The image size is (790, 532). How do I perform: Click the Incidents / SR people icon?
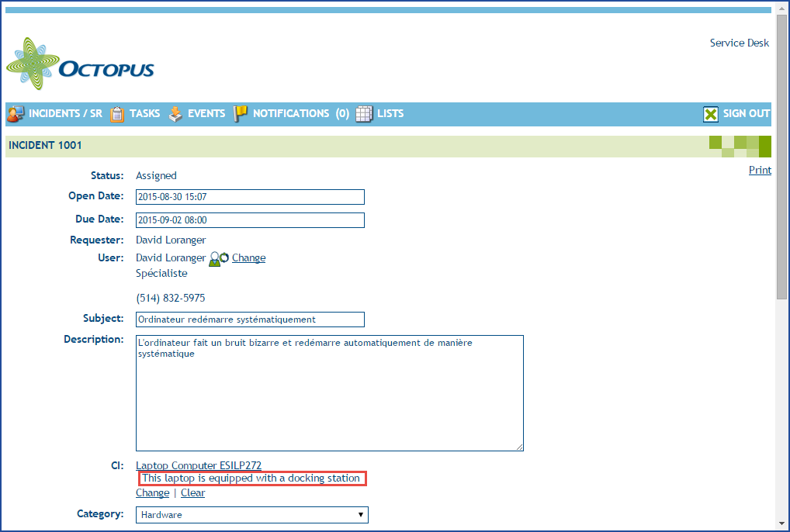coord(16,114)
